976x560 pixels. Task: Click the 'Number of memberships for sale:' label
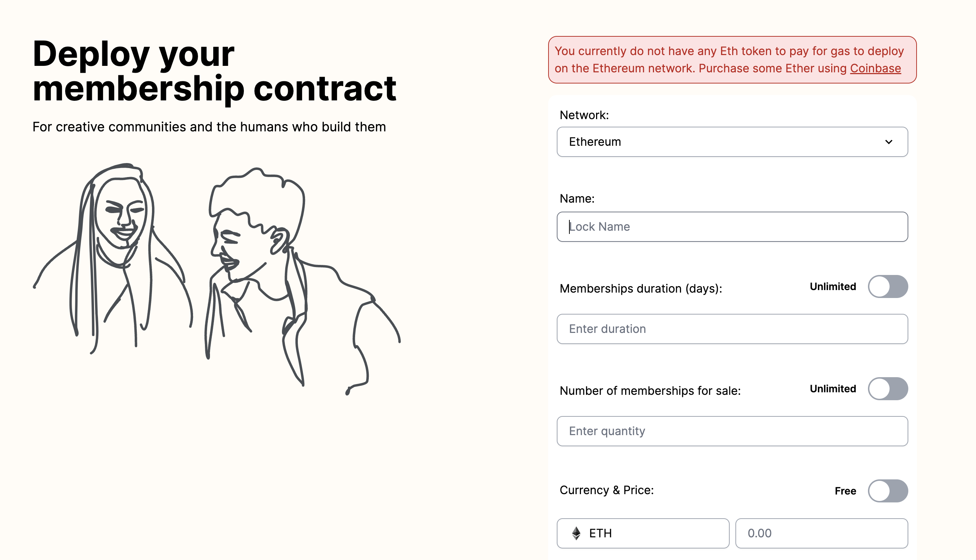(650, 391)
